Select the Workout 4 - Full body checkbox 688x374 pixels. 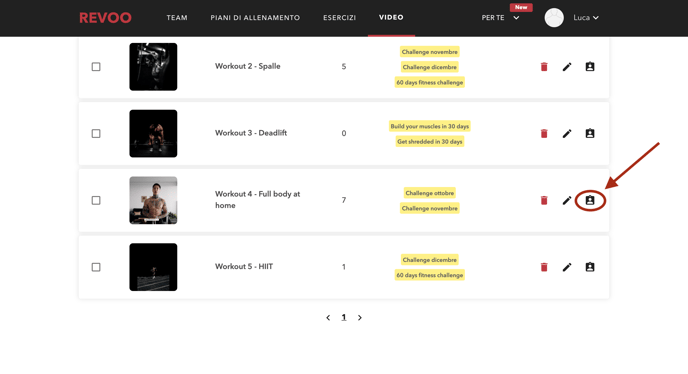tap(96, 200)
